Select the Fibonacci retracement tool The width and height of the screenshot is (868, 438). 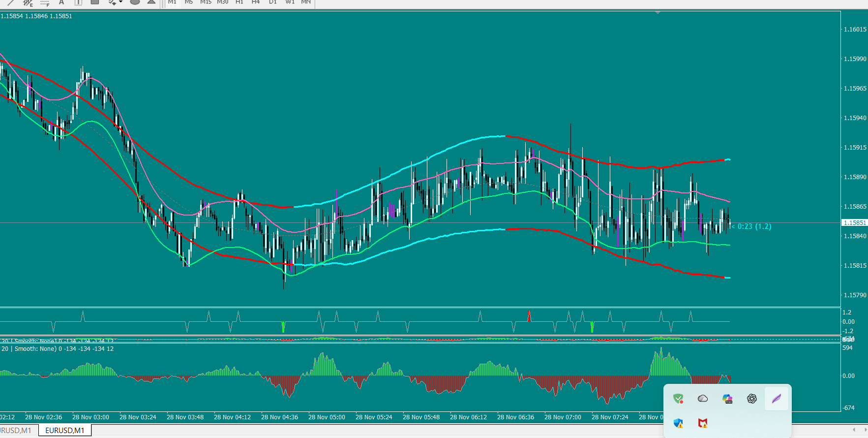coord(45,2)
